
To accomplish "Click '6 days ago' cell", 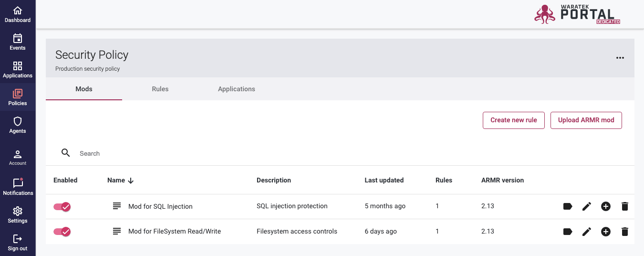I will tap(381, 231).
